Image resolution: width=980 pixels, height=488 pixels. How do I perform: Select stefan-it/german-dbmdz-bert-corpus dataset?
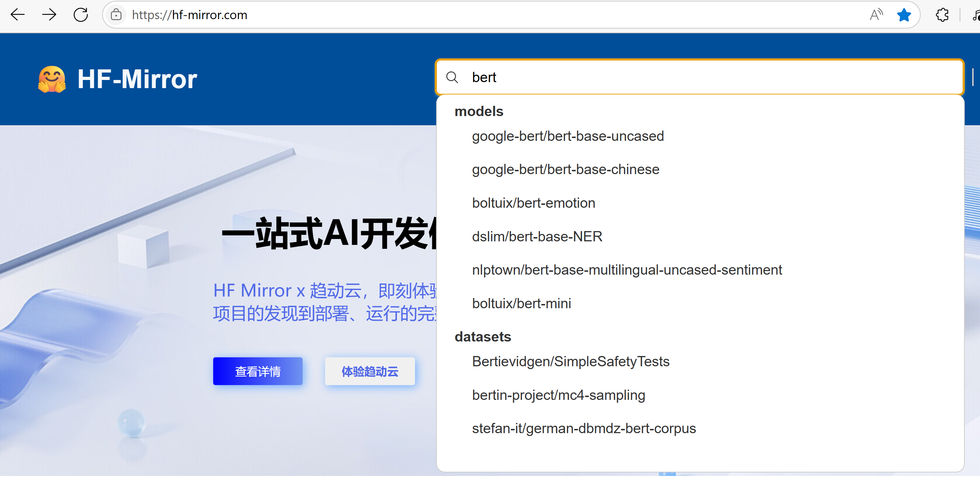click(x=584, y=428)
